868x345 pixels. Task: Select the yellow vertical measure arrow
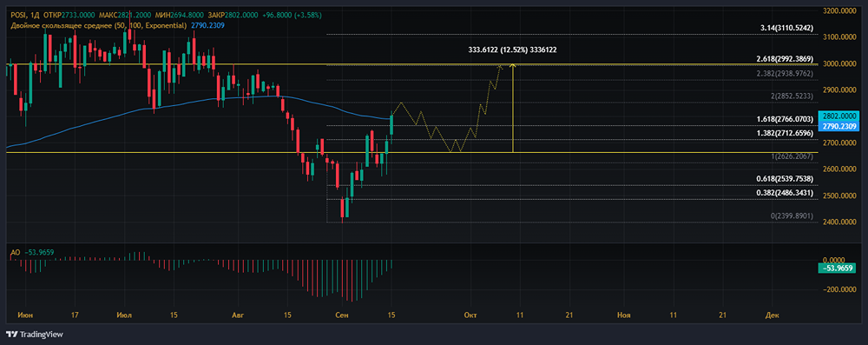[x=513, y=108]
